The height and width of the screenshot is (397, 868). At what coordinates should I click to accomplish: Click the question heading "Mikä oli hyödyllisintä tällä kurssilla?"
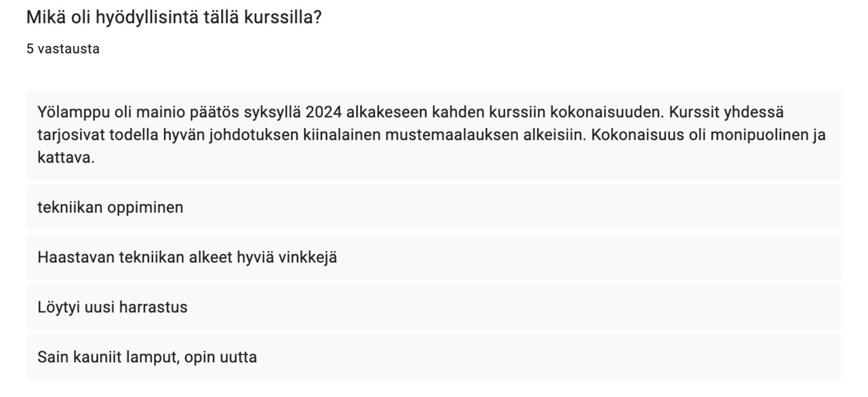coord(174,18)
